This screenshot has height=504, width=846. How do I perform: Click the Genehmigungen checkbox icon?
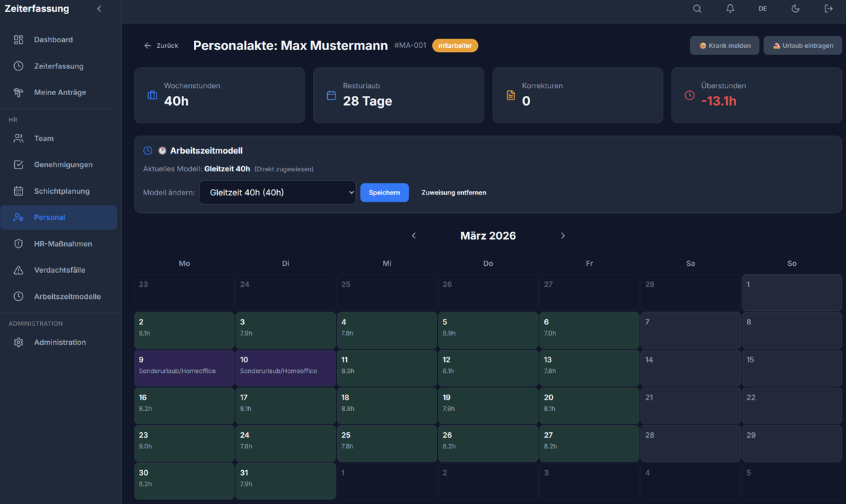[x=18, y=165]
